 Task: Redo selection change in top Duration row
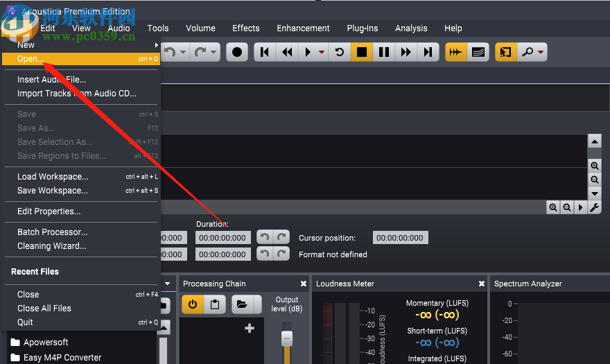pyautogui.click(x=281, y=237)
